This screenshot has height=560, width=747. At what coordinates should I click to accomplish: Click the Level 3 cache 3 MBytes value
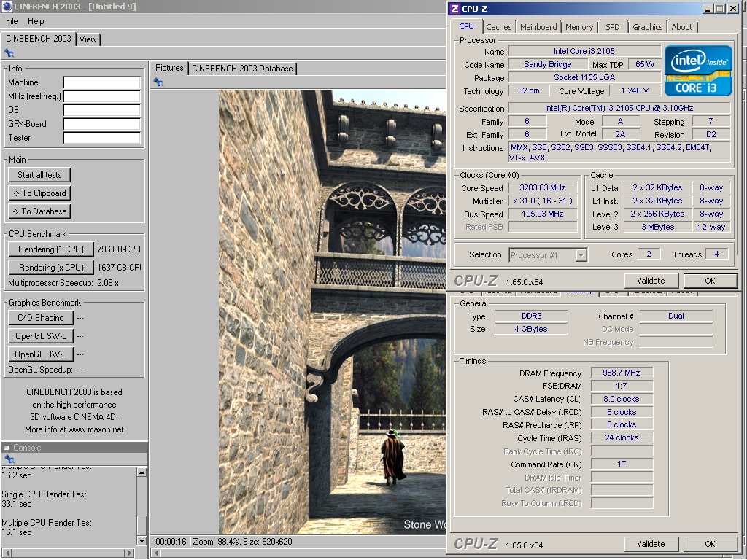[x=657, y=227]
